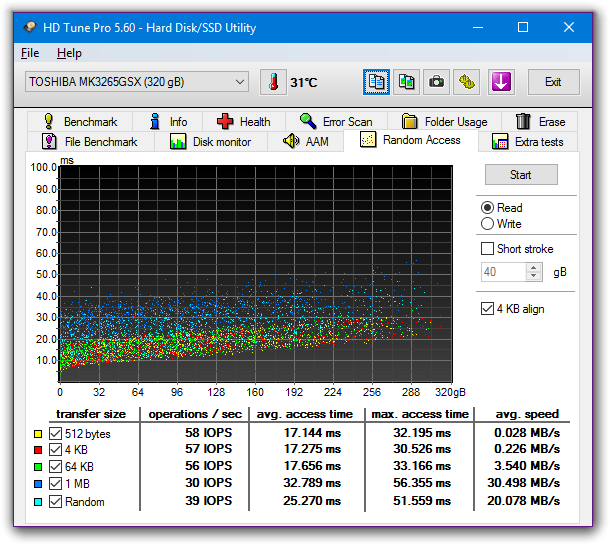Click the thermometer temperature icon
This screenshot has height=546, width=610.
click(272, 82)
